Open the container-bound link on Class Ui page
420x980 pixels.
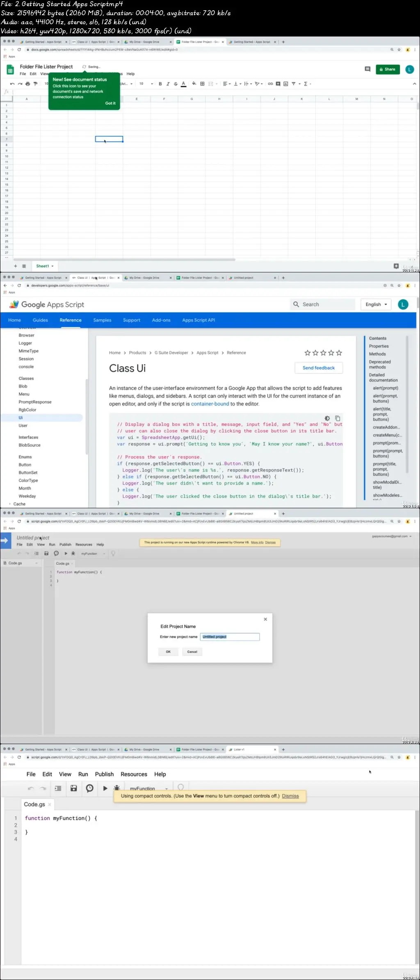tap(210, 404)
